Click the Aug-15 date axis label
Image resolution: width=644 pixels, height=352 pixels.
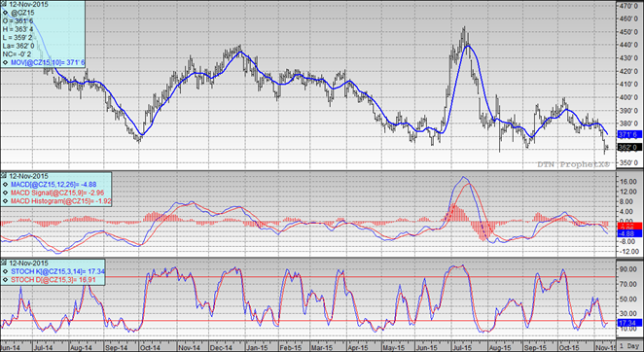pos(499,348)
